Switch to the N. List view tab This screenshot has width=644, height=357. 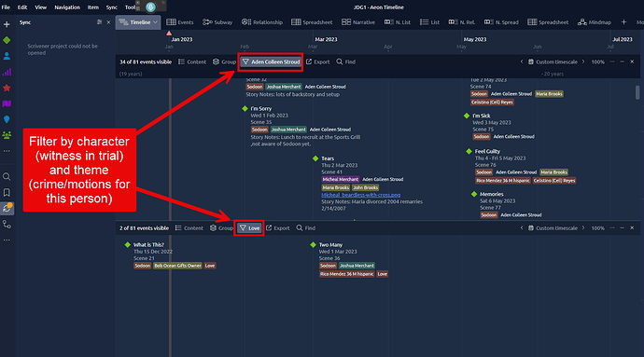(398, 22)
